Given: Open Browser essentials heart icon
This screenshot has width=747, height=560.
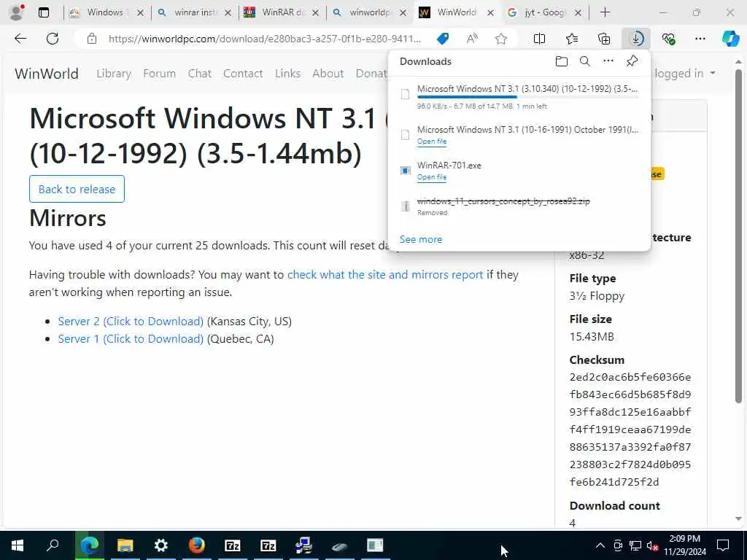Looking at the screenshot, I should click(668, 39).
